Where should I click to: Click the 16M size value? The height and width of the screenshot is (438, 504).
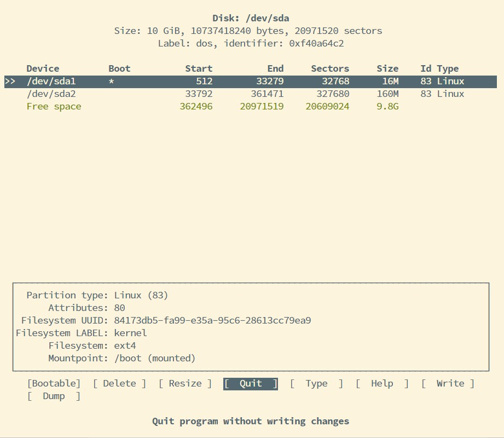point(391,82)
